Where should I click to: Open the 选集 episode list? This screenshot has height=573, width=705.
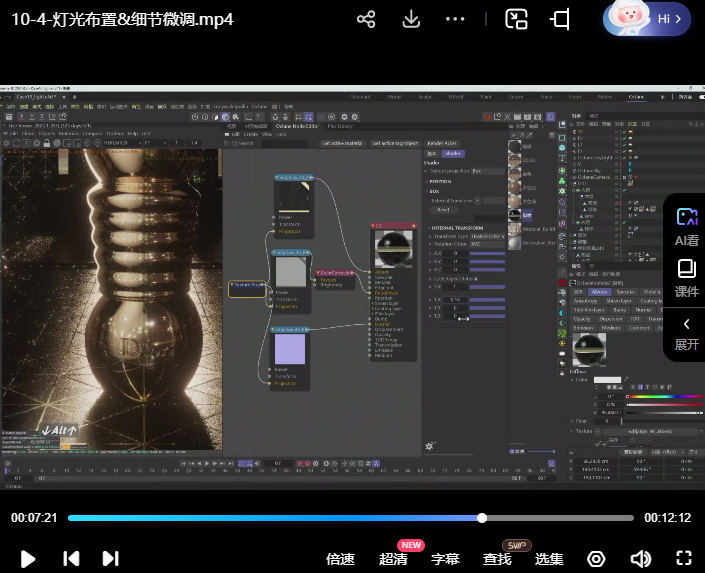click(549, 559)
